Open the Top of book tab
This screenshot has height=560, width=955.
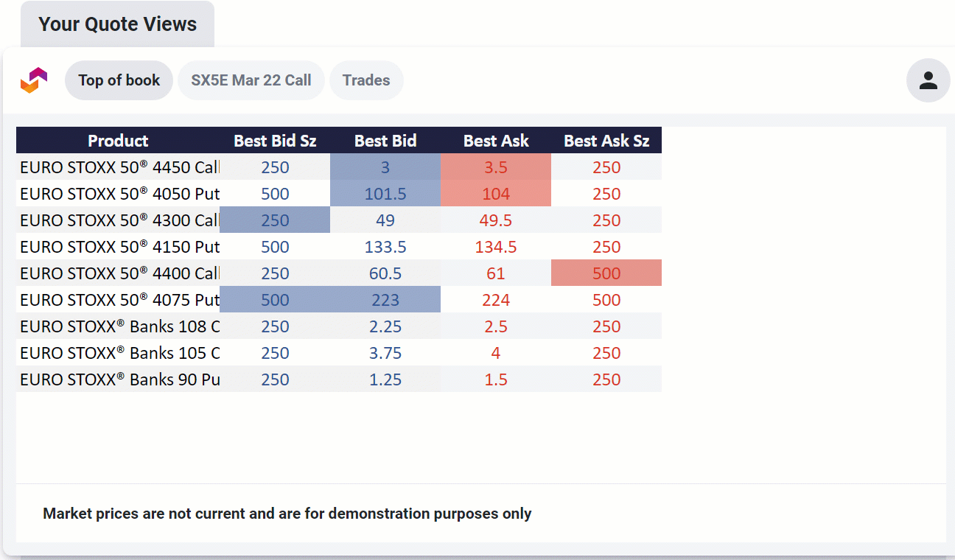click(119, 80)
